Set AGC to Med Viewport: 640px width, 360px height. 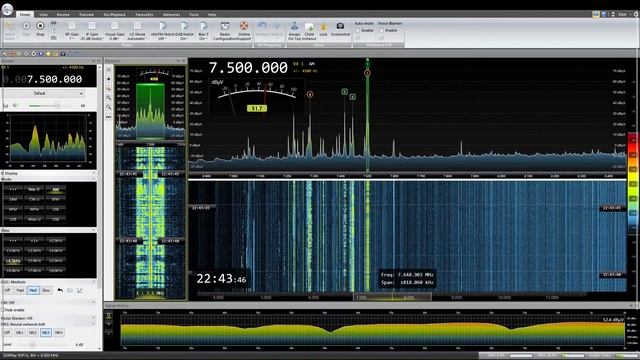[33, 290]
